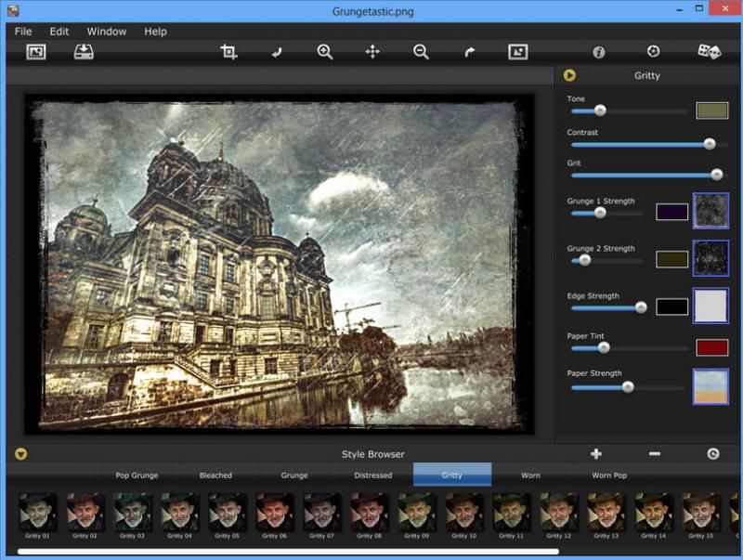Click the dice randomize icon
Image resolution: width=743 pixels, height=560 pixels.
coord(710,52)
